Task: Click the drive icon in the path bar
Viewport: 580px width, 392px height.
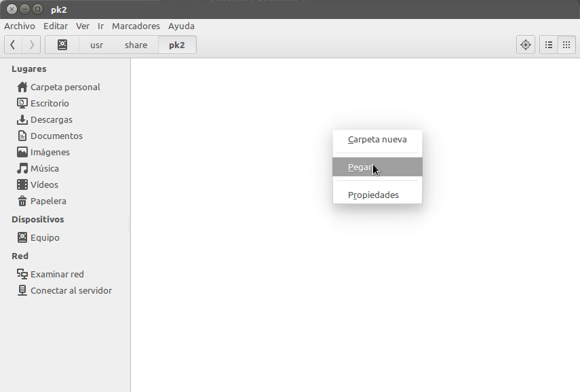Action: (62, 44)
